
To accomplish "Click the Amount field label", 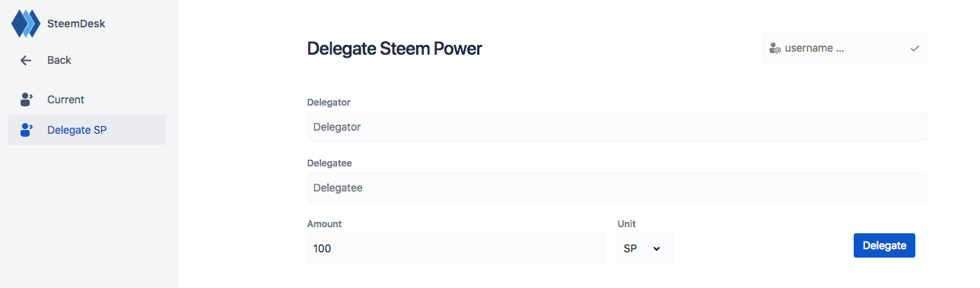I will point(324,224).
